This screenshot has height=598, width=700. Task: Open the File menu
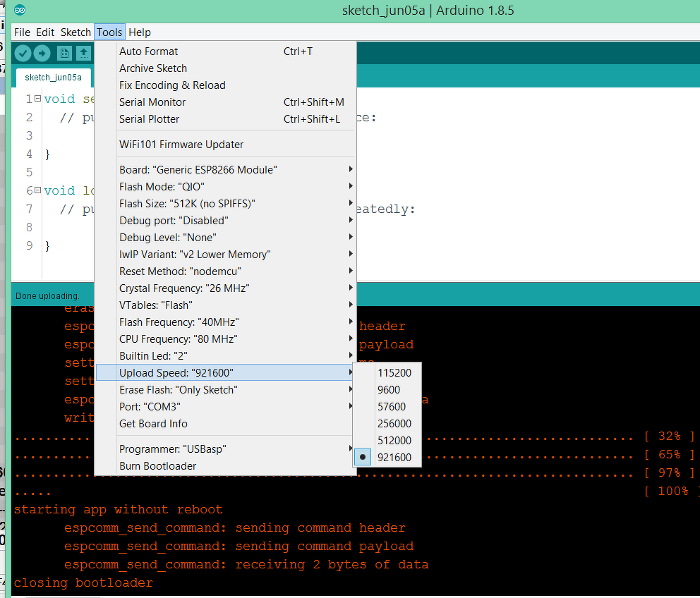tap(22, 32)
